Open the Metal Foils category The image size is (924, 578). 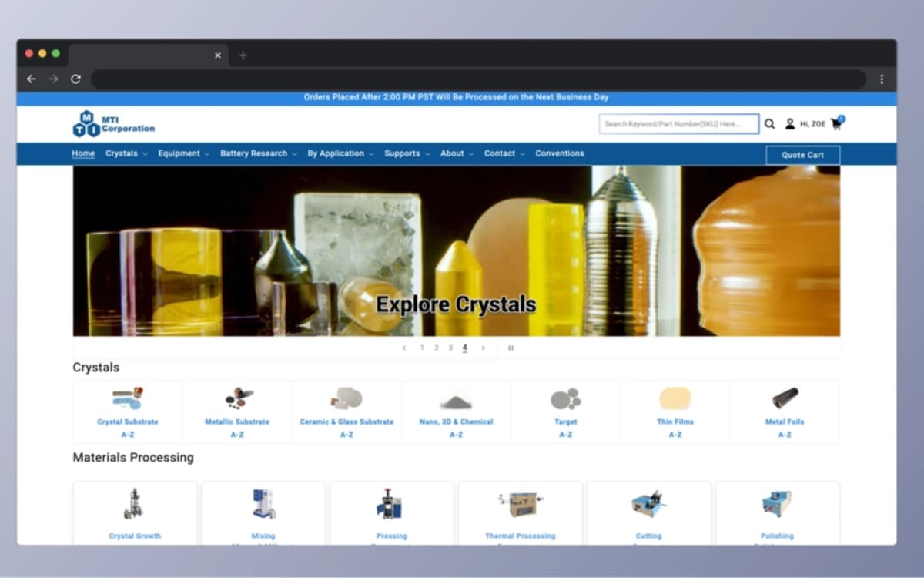785,398
